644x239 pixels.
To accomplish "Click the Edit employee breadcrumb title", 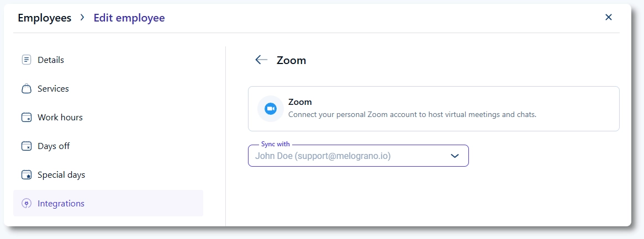I will pyautogui.click(x=129, y=18).
